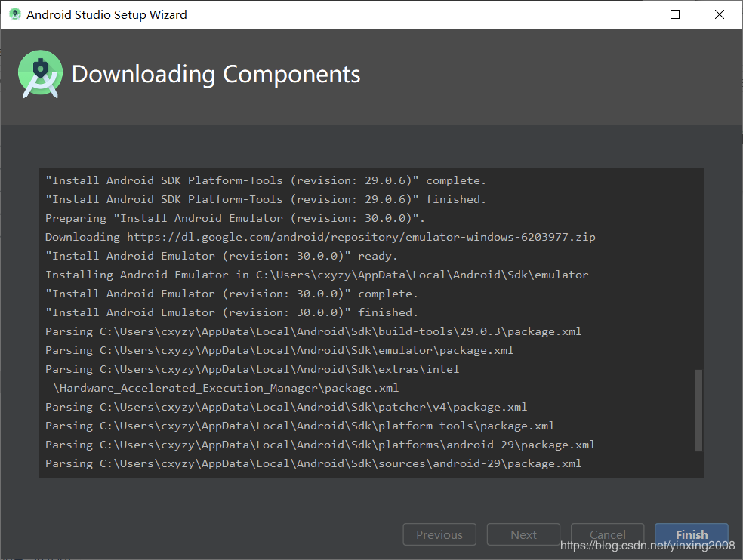The image size is (743, 560).
Task: Click the 'Parsing ...build-tools\29.0.3\package.xml' line
Action: pos(313,331)
